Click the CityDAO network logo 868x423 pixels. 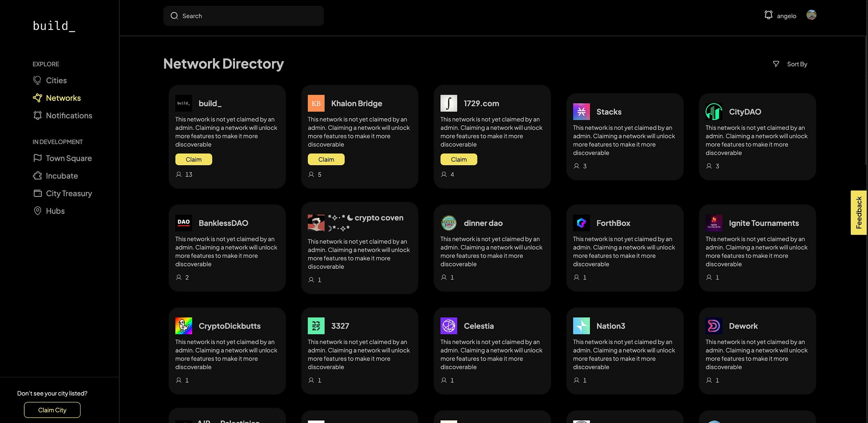pos(714,112)
